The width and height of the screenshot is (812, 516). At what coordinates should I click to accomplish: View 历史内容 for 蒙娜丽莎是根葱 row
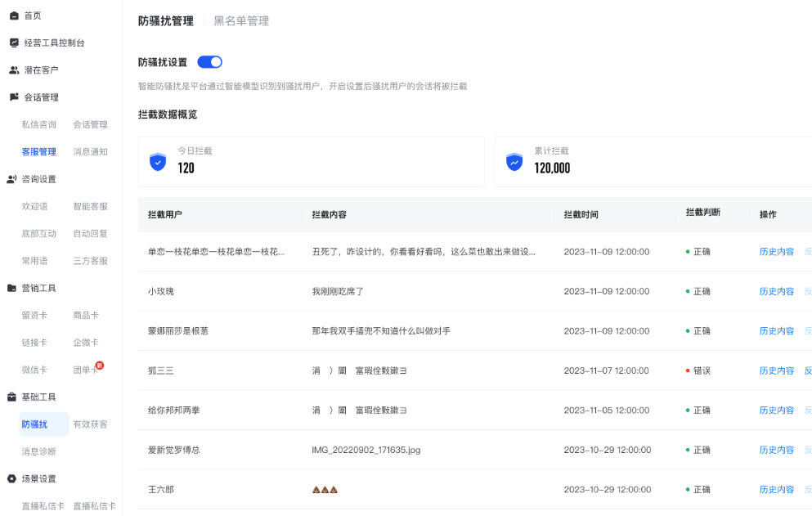(x=776, y=331)
